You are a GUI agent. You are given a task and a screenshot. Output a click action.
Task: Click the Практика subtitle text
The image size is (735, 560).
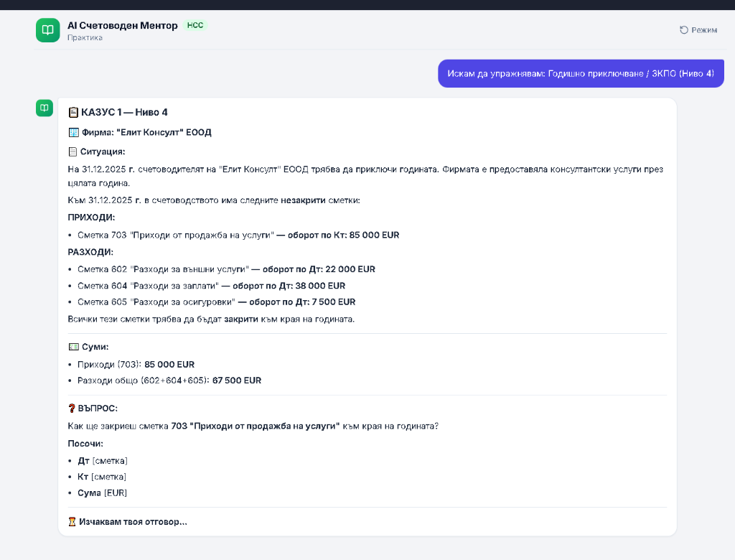[85, 37]
